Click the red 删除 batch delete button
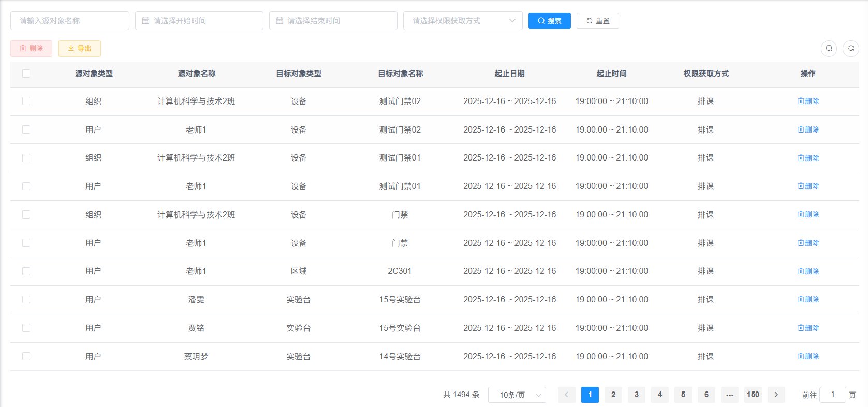The width and height of the screenshot is (868, 407). coord(31,48)
